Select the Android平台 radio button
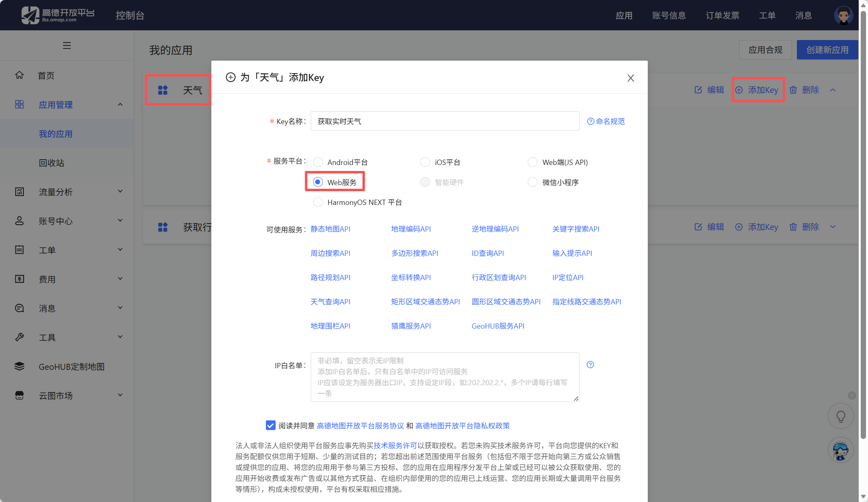The width and height of the screenshot is (868, 502). click(318, 162)
